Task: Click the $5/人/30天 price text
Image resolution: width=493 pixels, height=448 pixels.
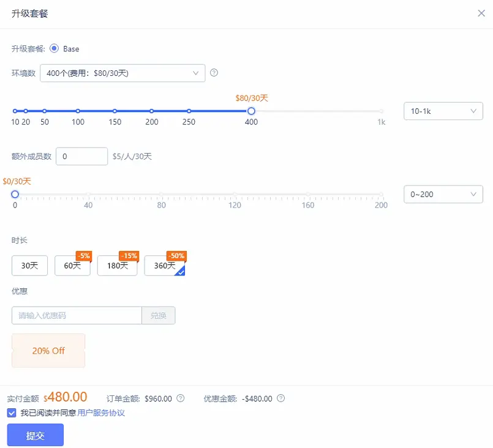Action: pyautogui.click(x=132, y=156)
